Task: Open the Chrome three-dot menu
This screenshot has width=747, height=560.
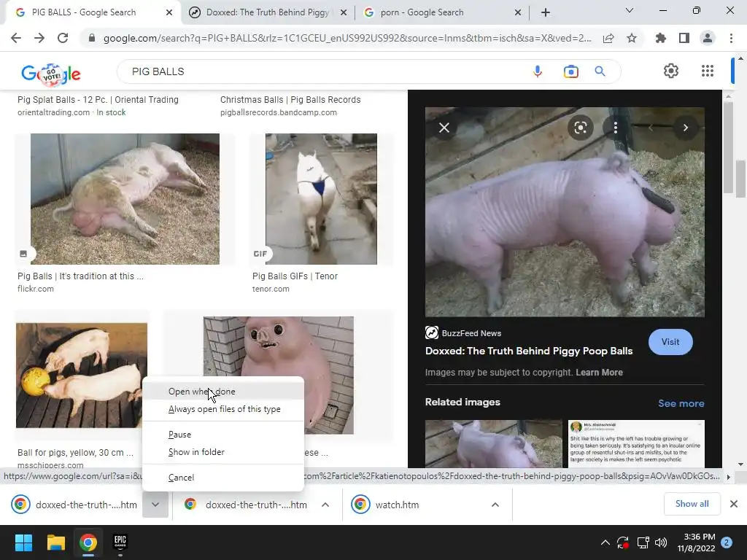Action: pyautogui.click(x=731, y=38)
